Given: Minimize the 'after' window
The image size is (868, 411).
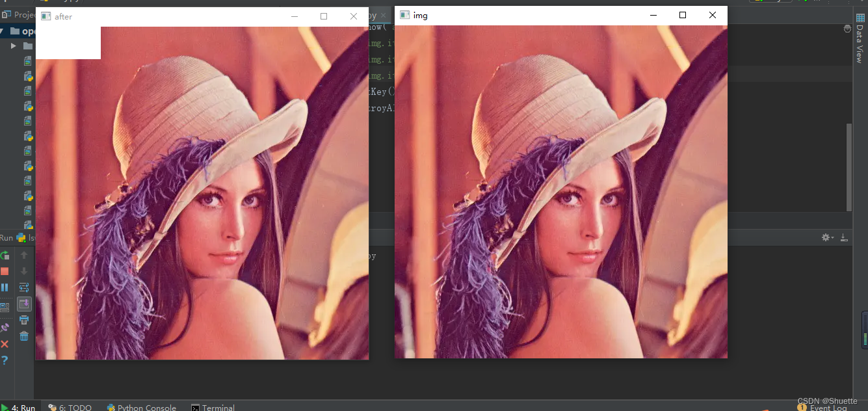Looking at the screenshot, I should tap(295, 16).
